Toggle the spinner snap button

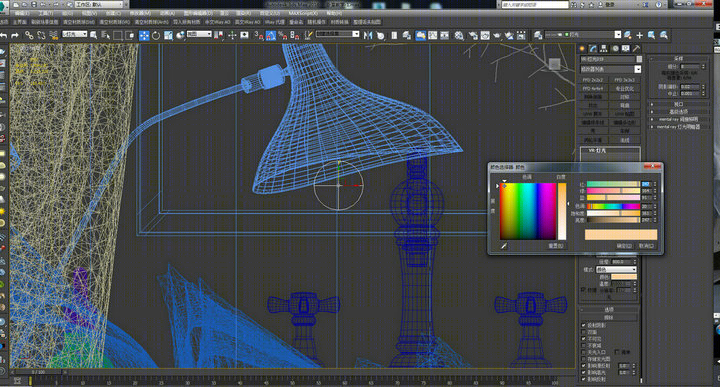pyautogui.click(x=294, y=35)
